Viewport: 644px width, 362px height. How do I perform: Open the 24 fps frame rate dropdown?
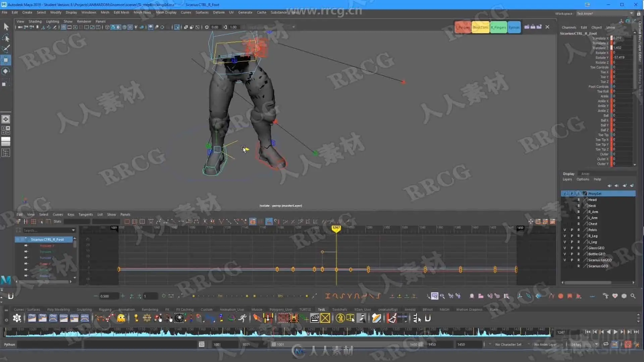(584, 345)
